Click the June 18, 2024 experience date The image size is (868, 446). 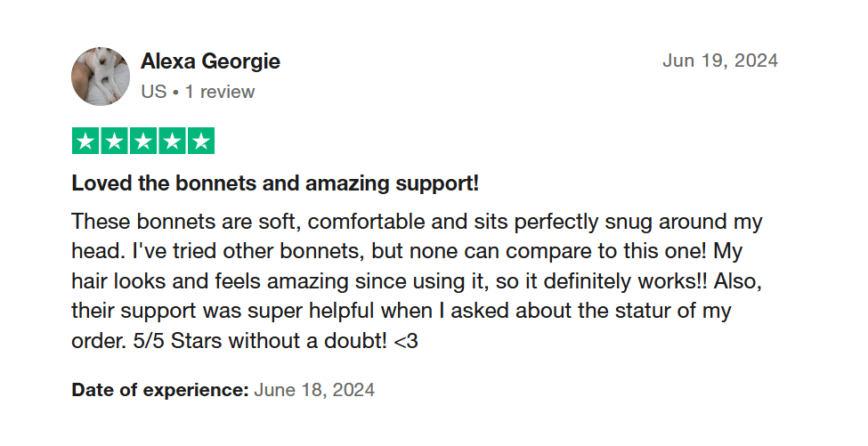(x=314, y=390)
